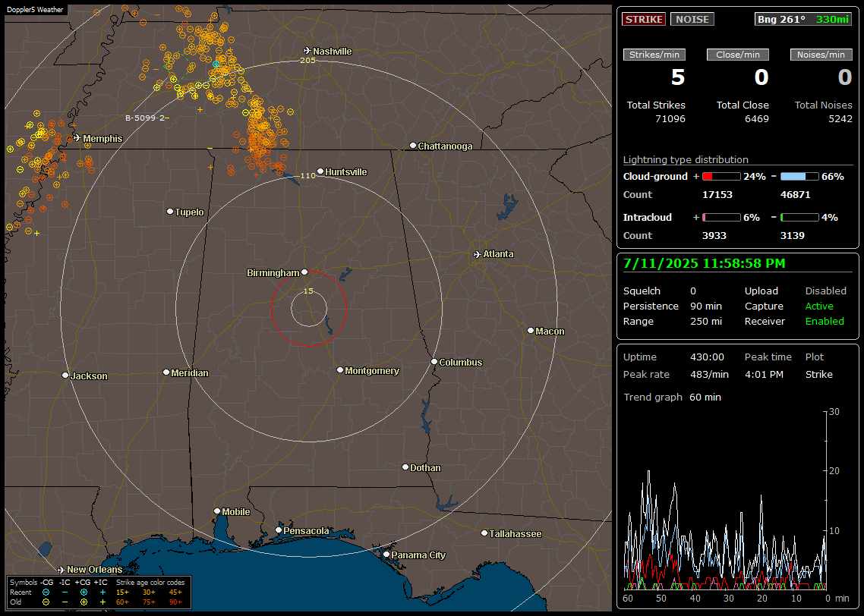The height and width of the screenshot is (616, 864).
Task: Click the Peak time value 4:01 PM
Action: [x=764, y=375]
